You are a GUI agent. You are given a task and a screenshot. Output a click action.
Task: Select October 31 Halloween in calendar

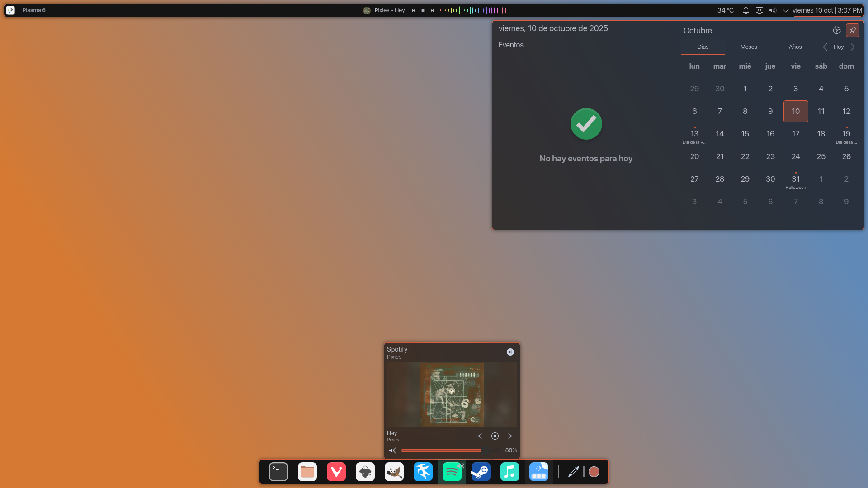coord(796,180)
